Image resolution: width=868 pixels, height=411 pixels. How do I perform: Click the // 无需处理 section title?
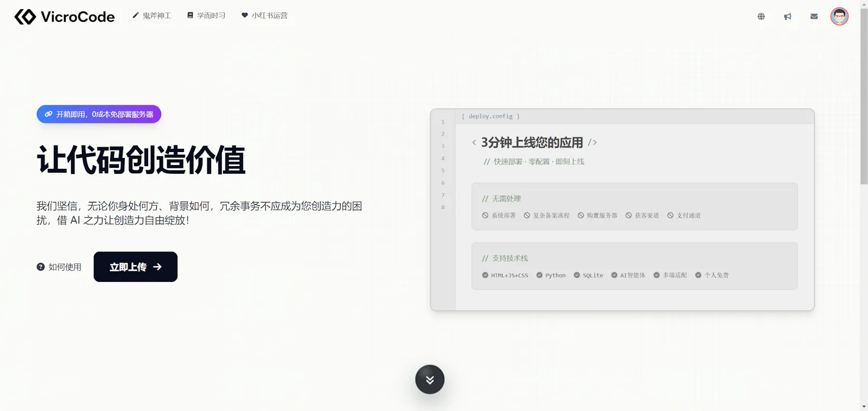tap(501, 199)
